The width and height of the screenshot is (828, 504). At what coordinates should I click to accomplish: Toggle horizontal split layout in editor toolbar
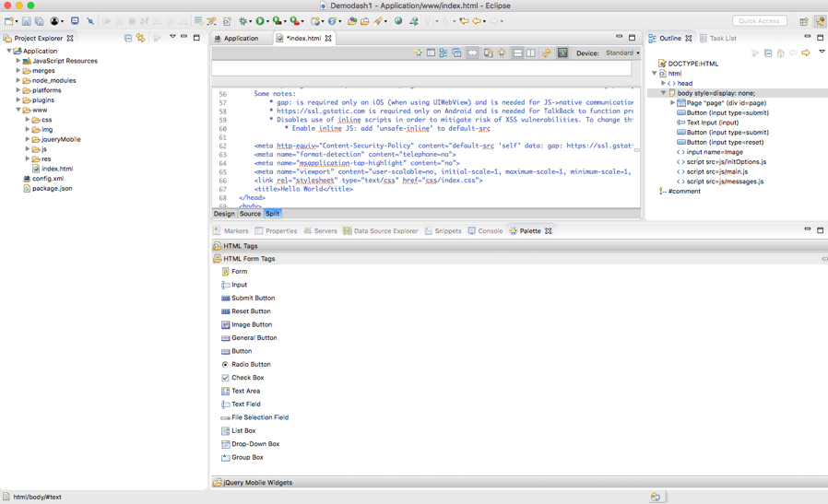tap(518, 53)
